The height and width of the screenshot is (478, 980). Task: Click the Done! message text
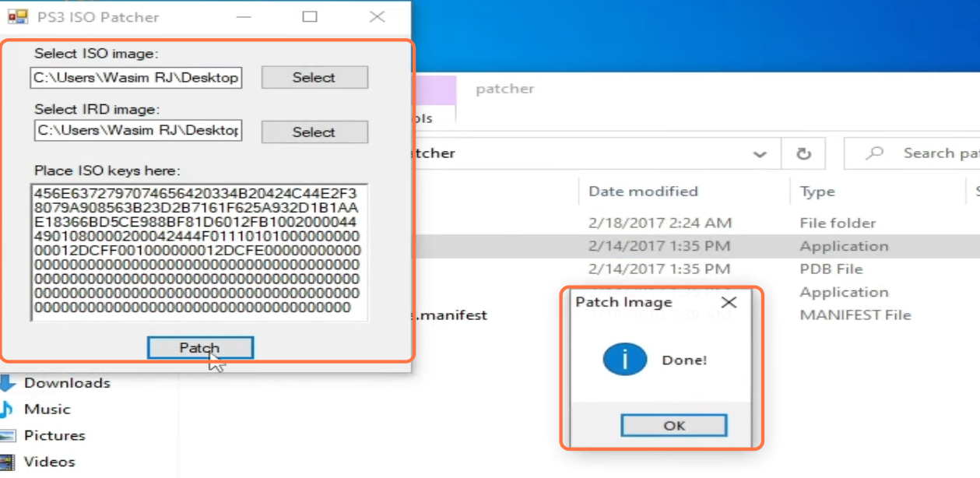(x=684, y=360)
